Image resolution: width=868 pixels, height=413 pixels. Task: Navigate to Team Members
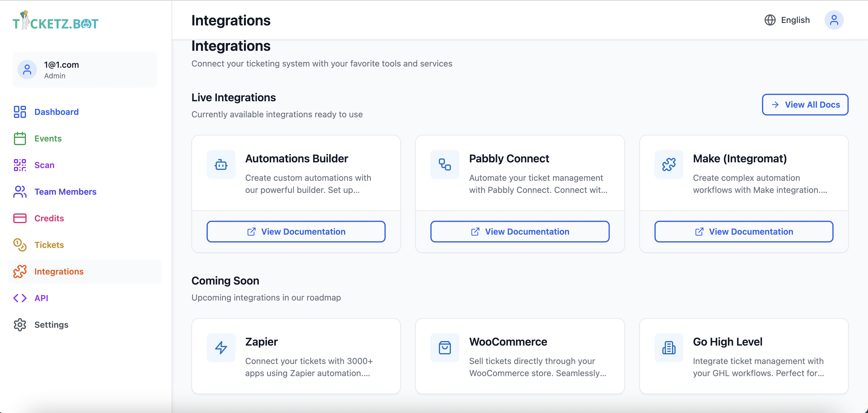pos(85,192)
